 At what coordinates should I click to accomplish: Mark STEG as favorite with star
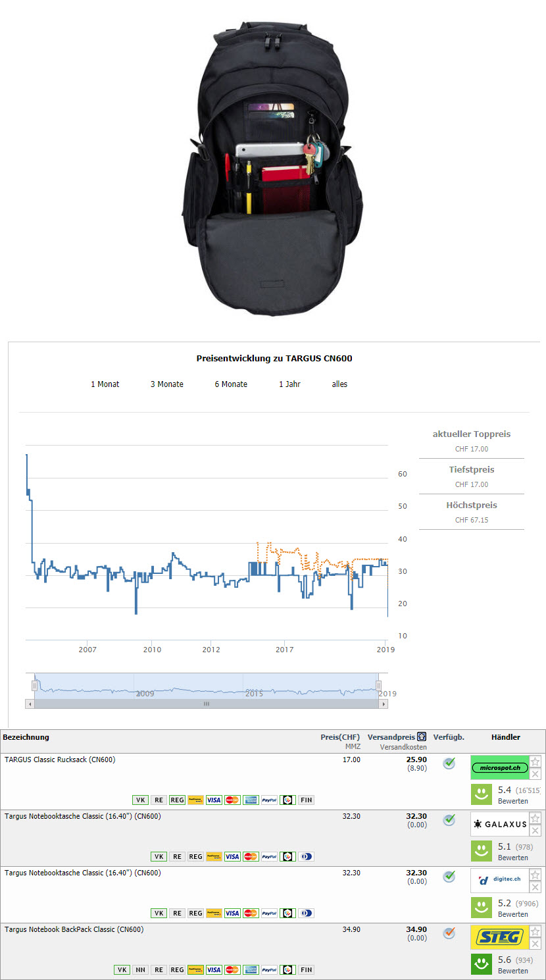coord(535,931)
